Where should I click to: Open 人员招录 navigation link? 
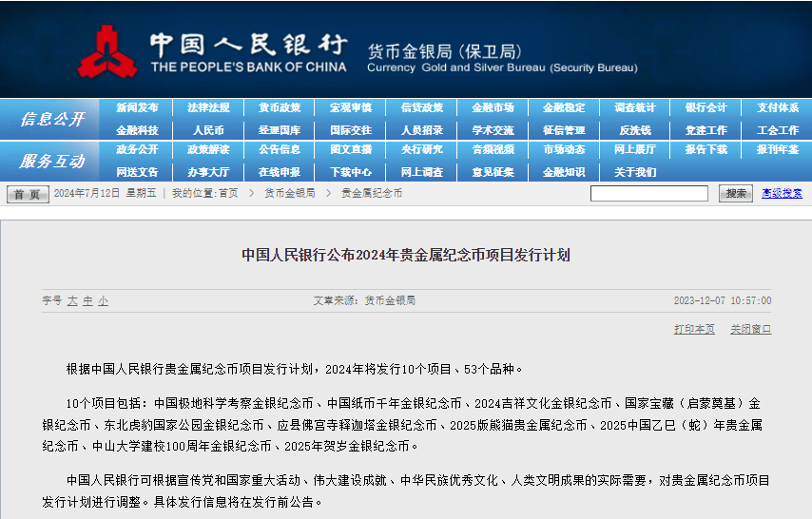tap(422, 130)
